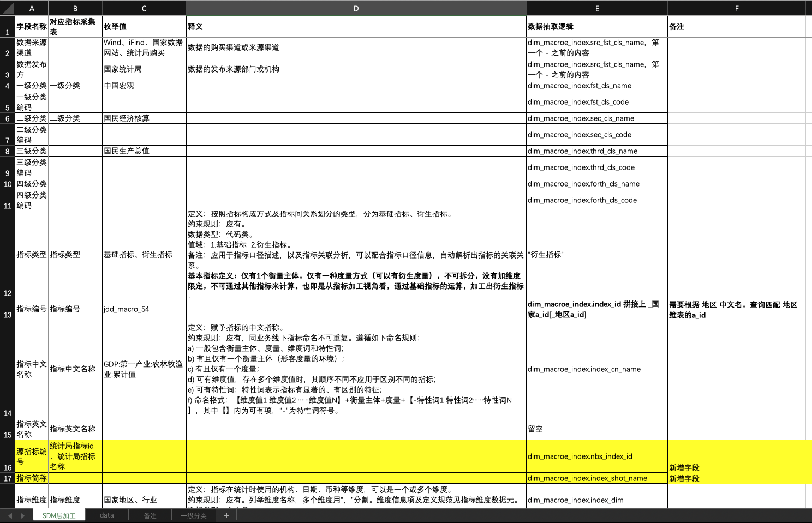The image size is (812, 523).
Task: Select the 指标简称 cell
Action: pyautogui.click(x=32, y=478)
